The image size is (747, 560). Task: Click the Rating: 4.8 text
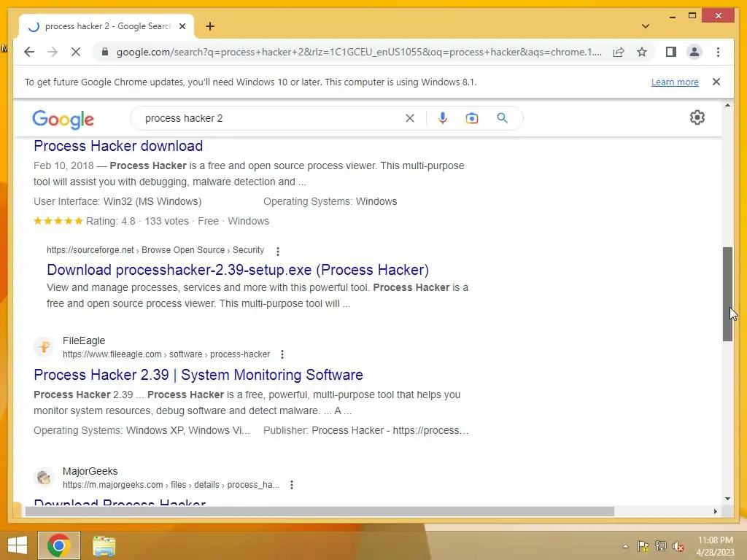(111, 221)
